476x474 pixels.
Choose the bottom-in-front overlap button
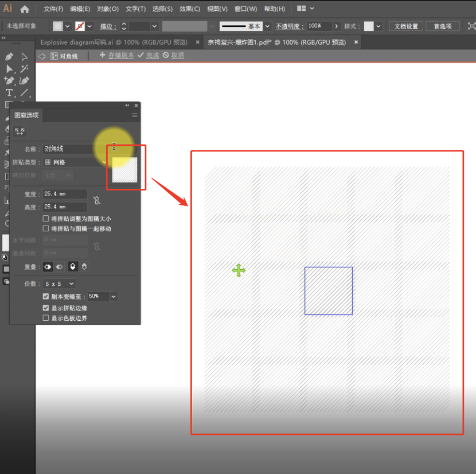tap(84, 266)
